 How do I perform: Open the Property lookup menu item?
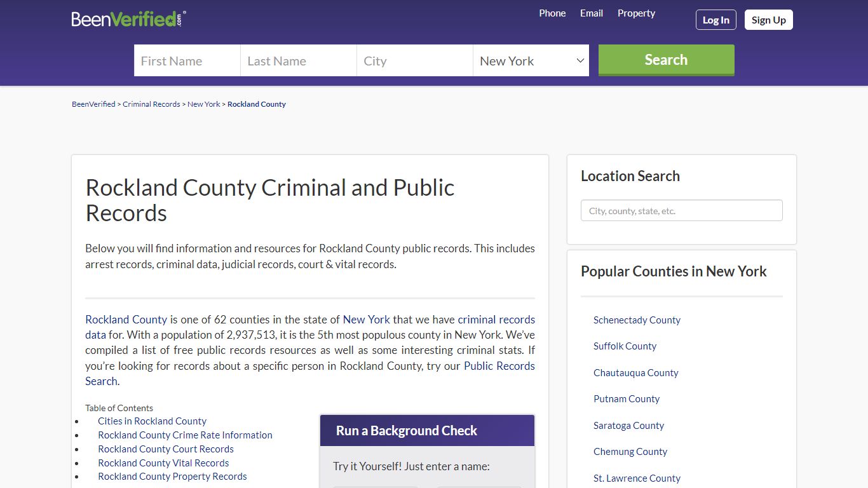tap(636, 13)
